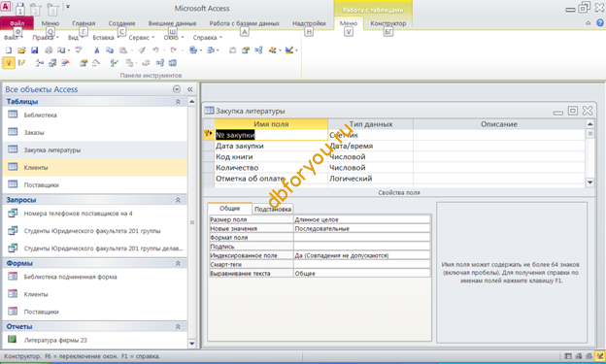Click the New database toolbar icon
Image resolution: width=606 pixels, height=364 pixels.
[x=9, y=50]
